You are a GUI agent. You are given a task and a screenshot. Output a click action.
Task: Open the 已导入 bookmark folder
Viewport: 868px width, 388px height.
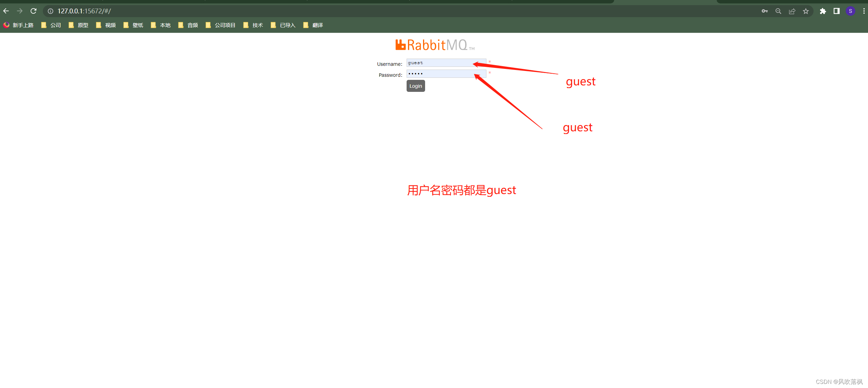coord(283,25)
